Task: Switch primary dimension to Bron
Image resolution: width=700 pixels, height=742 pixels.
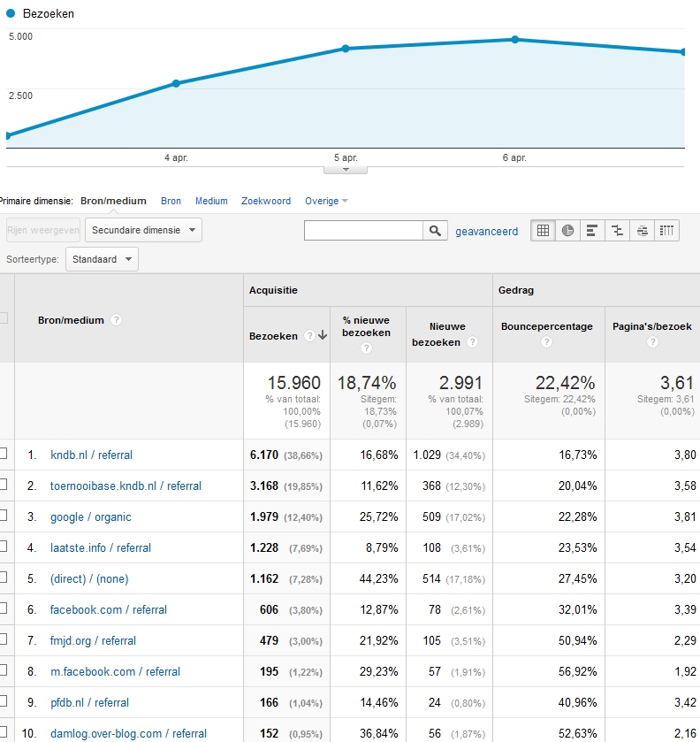Action: [x=171, y=201]
